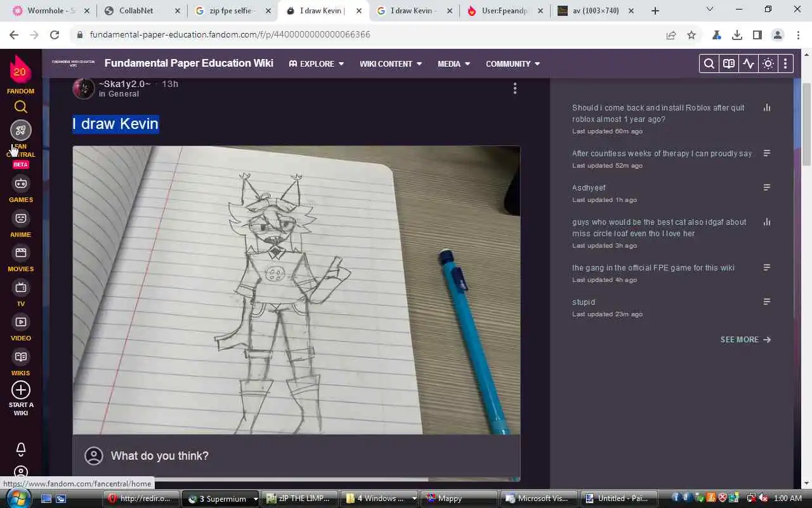
Task: Switch to Untitled - Paint taskbar window
Action: (x=619, y=498)
